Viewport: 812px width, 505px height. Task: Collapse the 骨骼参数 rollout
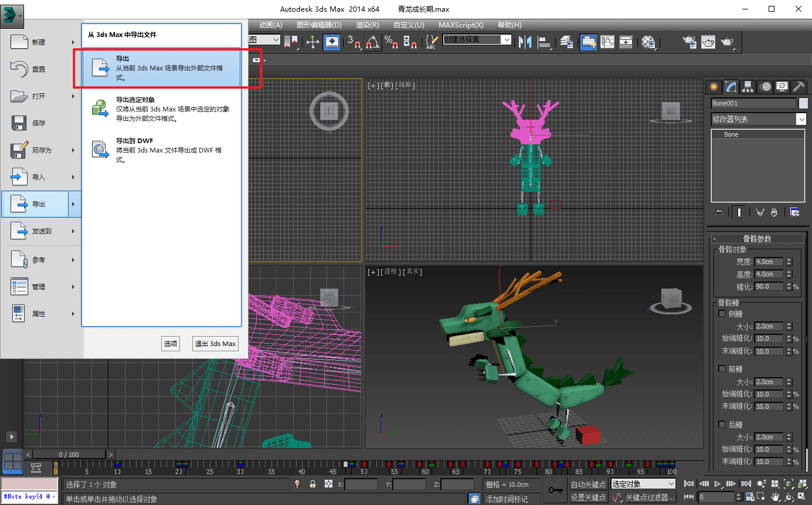coord(757,239)
